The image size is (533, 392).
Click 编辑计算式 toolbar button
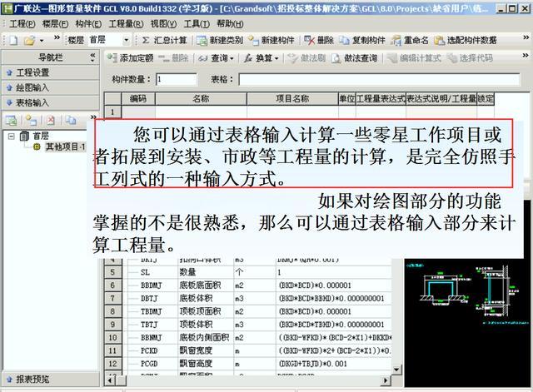click(x=415, y=58)
